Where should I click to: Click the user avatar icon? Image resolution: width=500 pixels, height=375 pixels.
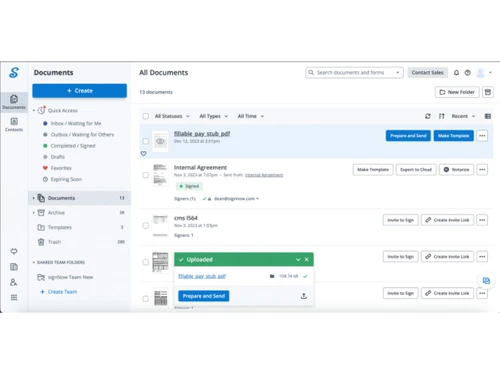tap(480, 73)
